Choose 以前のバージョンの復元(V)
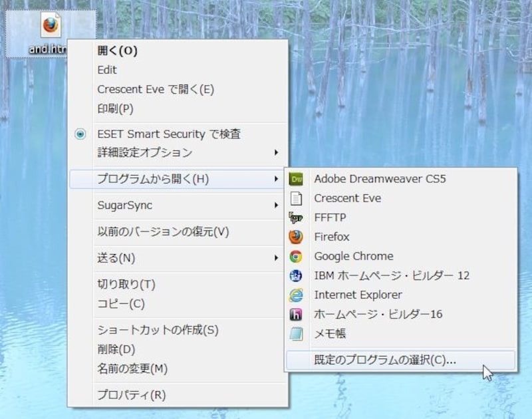 178,231
